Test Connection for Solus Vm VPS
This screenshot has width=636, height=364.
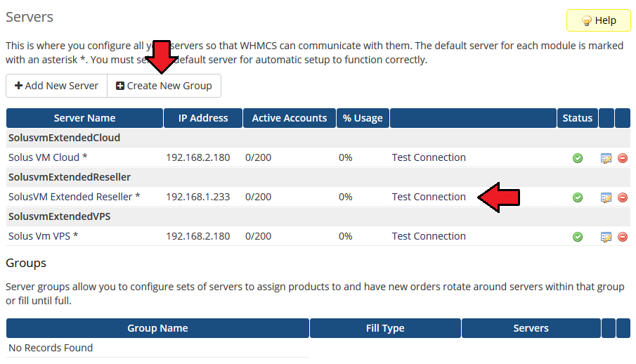(428, 236)
